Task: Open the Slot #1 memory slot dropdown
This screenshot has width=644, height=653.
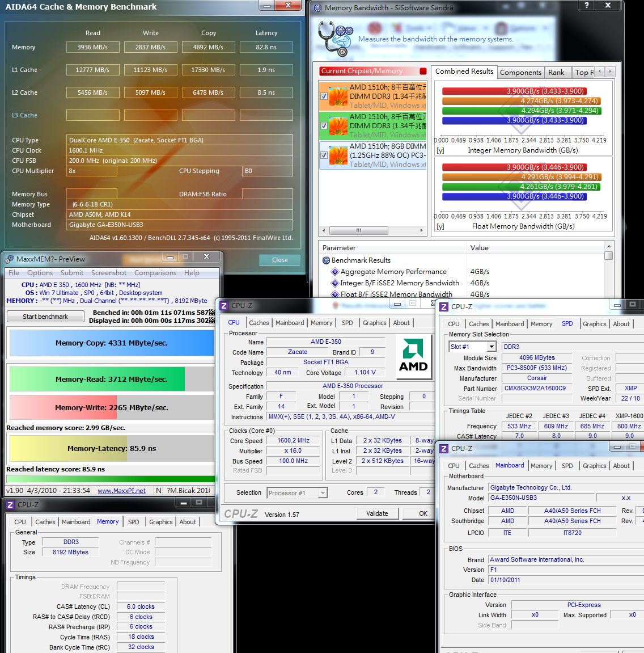Action: 492,347
